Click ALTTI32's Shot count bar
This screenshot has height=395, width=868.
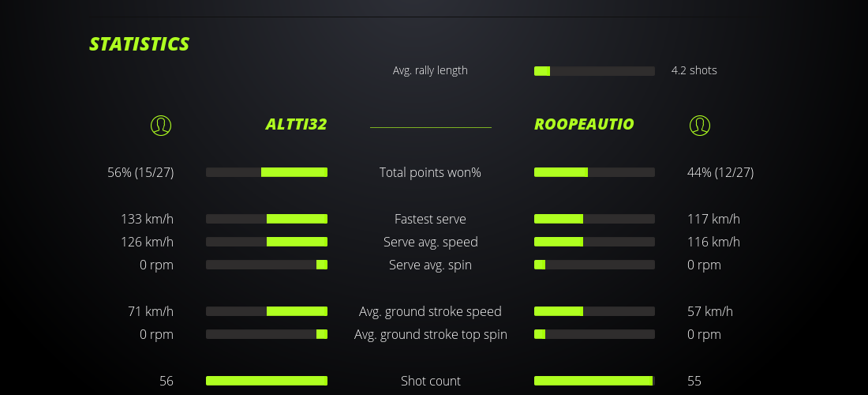tap(267, 381)
